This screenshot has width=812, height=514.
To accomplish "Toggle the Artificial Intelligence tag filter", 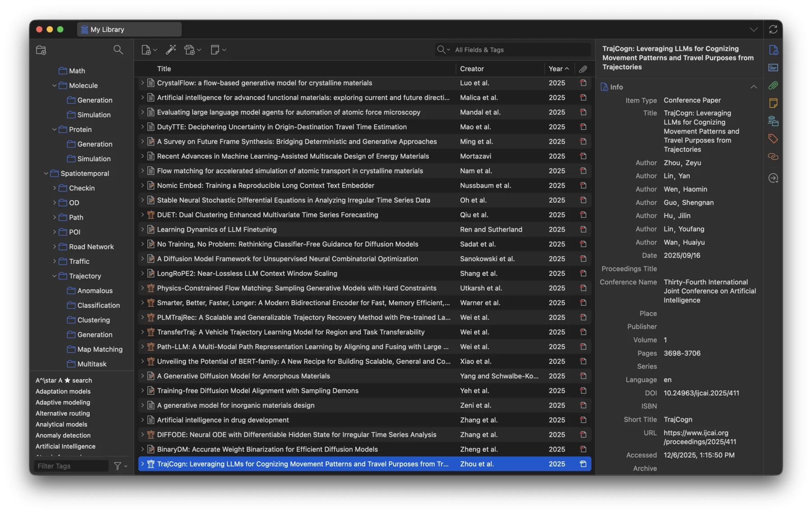I will (x=65, y=446).
